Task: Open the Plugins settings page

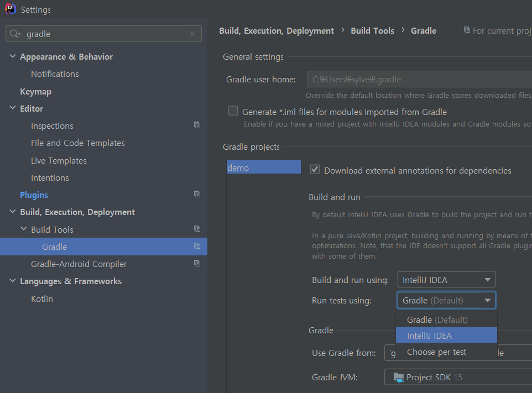Action: point(34,195)
